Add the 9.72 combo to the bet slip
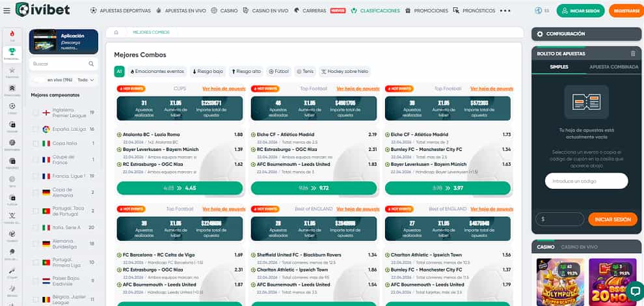 click(314, 188)
